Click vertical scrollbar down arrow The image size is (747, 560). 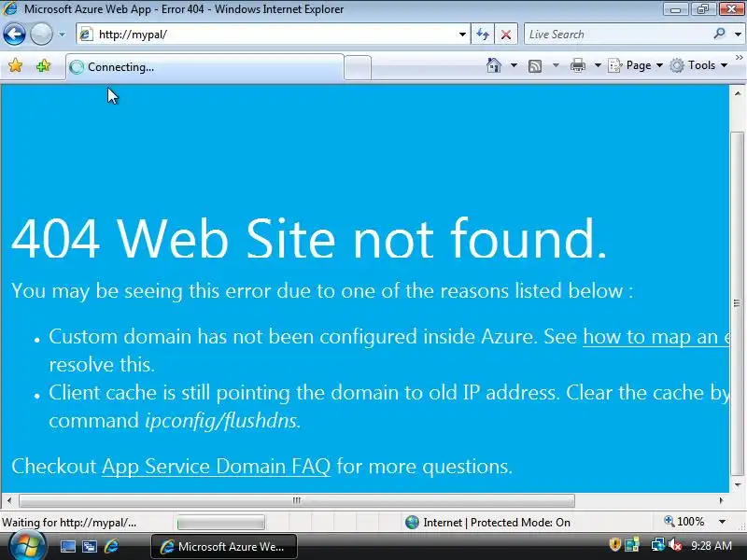click(x=738, y=484)
